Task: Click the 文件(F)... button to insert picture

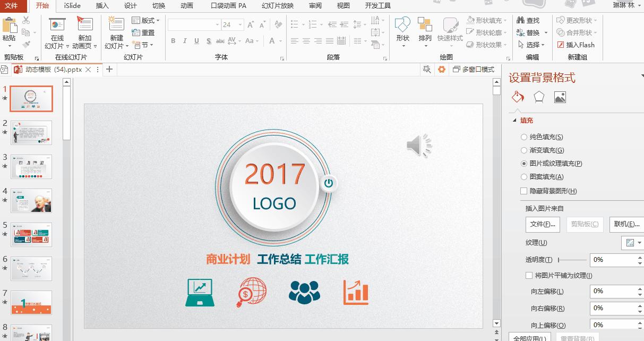Action: point(542,224)
